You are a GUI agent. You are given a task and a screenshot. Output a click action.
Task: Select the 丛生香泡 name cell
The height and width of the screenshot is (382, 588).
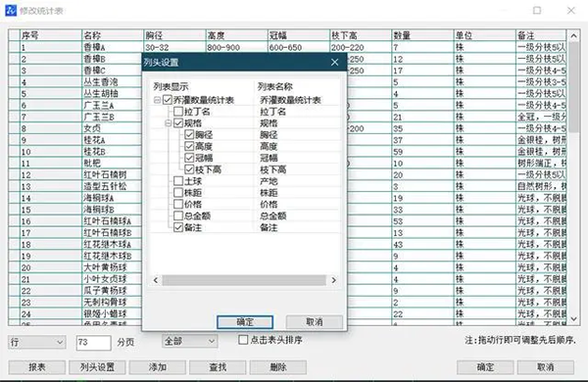[113, 82]
